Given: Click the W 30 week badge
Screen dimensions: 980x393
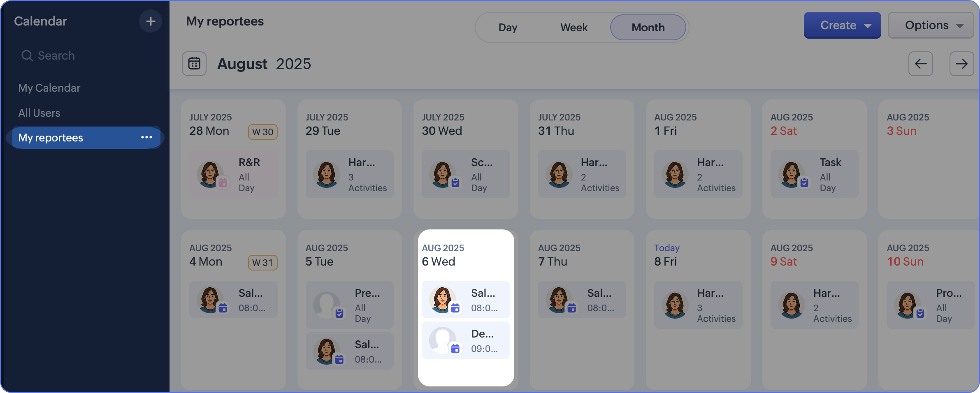Looking at the screenshot, I should pos(262,132).
